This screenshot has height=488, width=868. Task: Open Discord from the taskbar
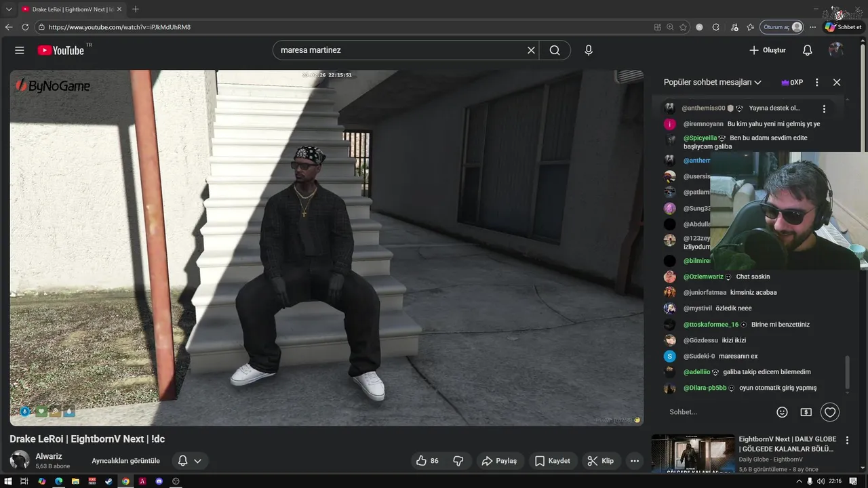pyautogui.click(x=159, y=481)
